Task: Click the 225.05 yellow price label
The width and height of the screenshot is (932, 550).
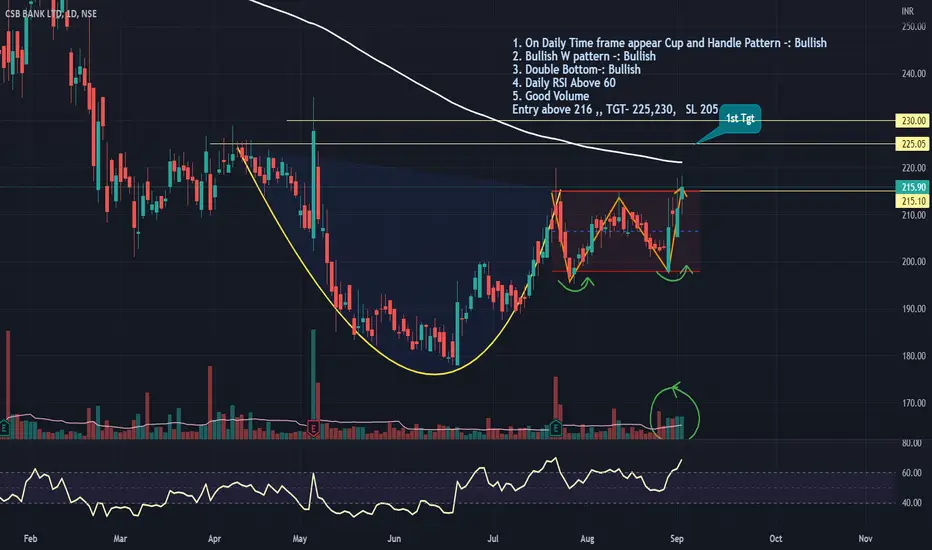Action: click(x=912, y=144)
